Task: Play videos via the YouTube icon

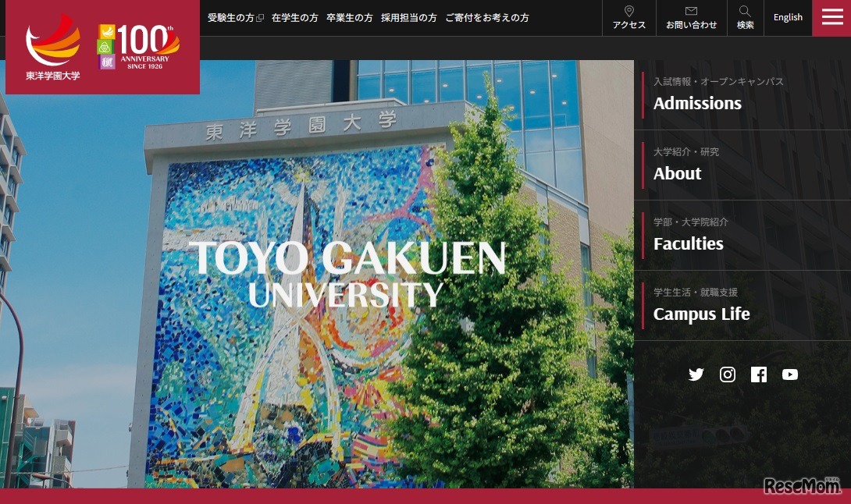Action: [x=790, y=374]
